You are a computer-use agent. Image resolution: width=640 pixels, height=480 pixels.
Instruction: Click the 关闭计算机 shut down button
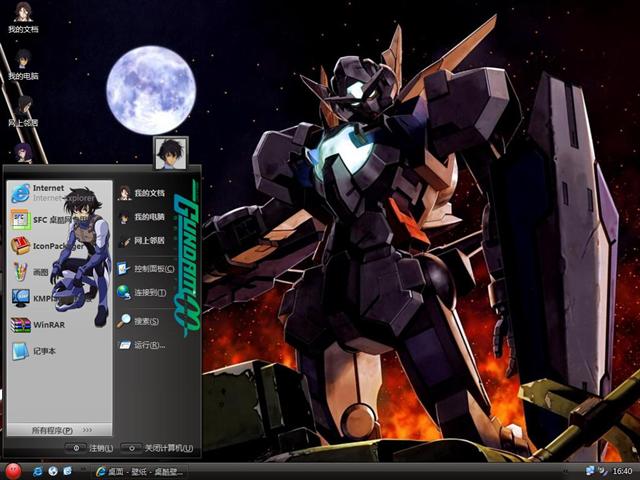click(158, 448)
